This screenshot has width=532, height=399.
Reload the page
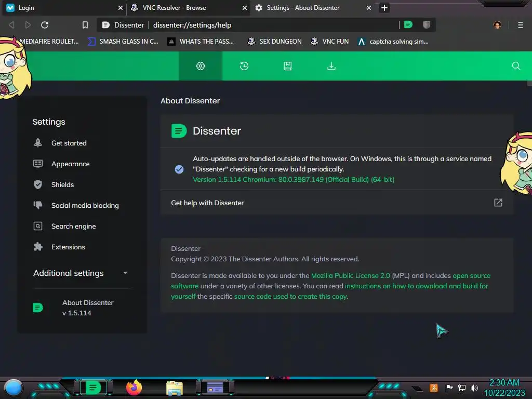click(45, 25)
